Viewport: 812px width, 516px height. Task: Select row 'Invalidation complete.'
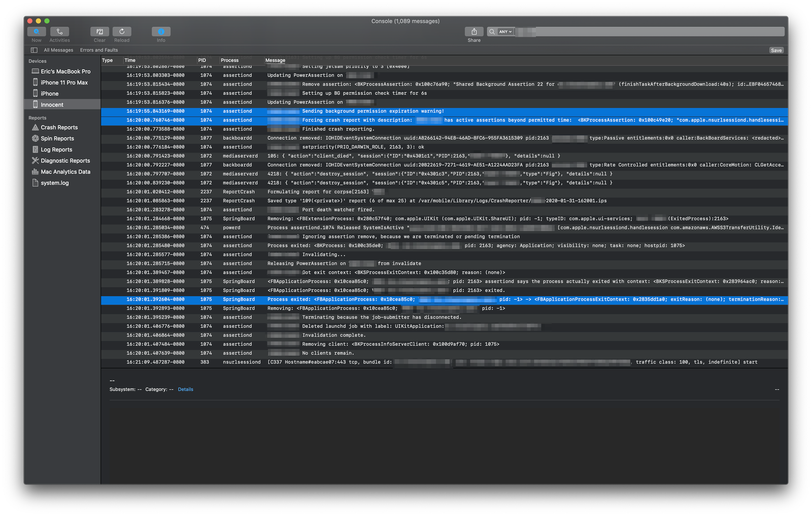pos(444,335)
